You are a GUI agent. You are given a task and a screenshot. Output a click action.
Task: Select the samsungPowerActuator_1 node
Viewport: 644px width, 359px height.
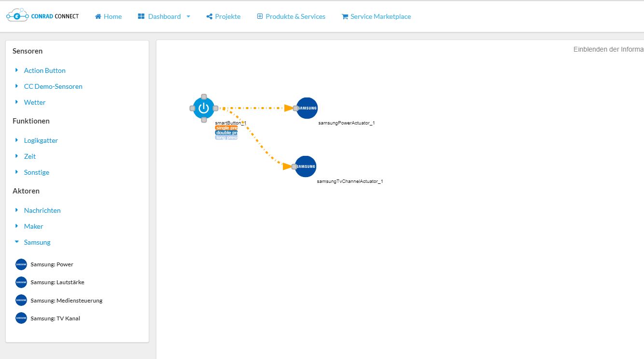[x=307, y=108]
